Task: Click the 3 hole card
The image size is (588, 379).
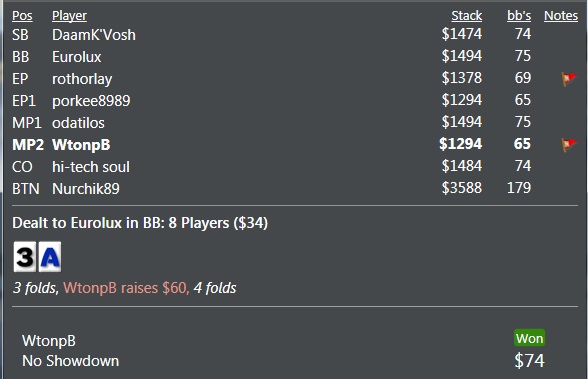Action: (x=25, y=257)
